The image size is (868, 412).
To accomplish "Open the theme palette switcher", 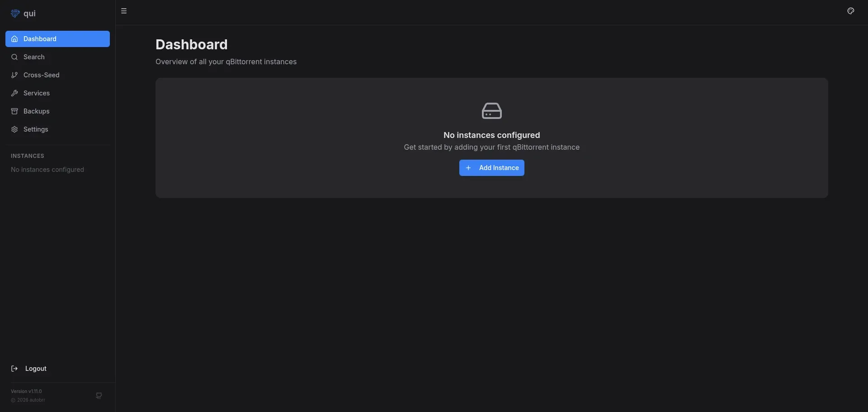I will pyautogui.click(x=850, y=11).
